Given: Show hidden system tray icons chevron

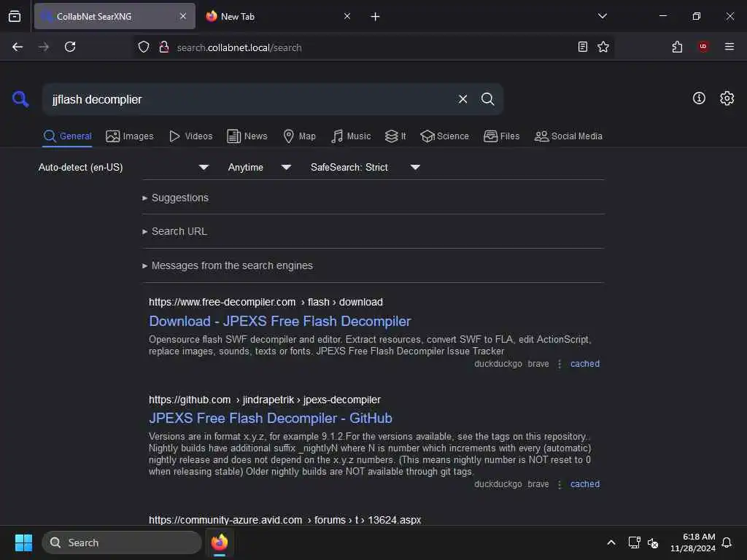Looking at the screenshot, I should coord(611,542).
